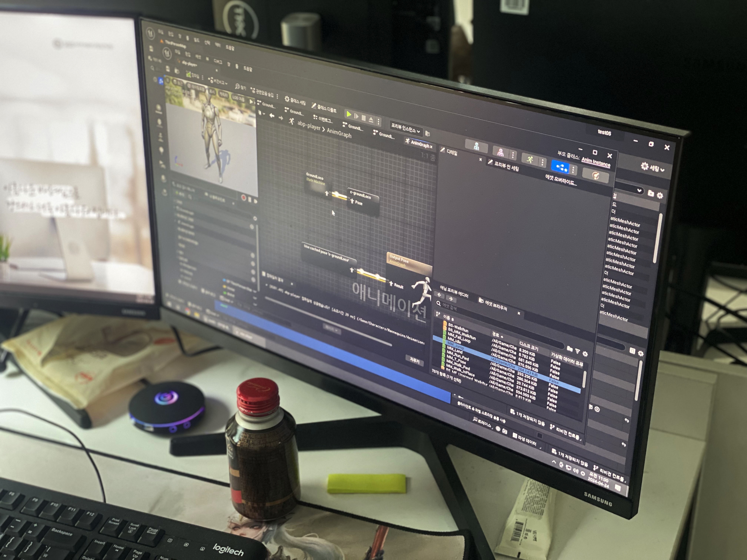Open asset browser filter funnel icon

(577, 351)
